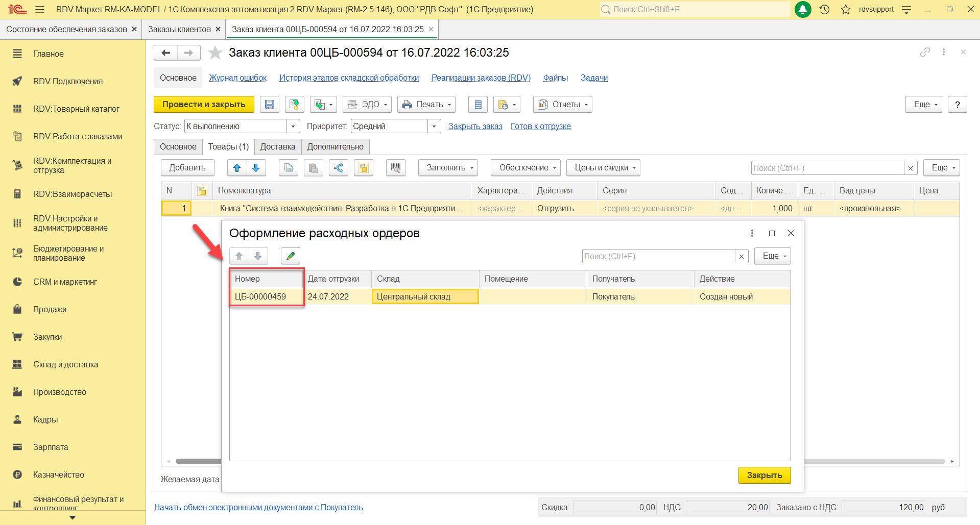Move goods row up with blue arrow
Screen dimensions: 980x525
pyautogui.click(x=237, y=168)
